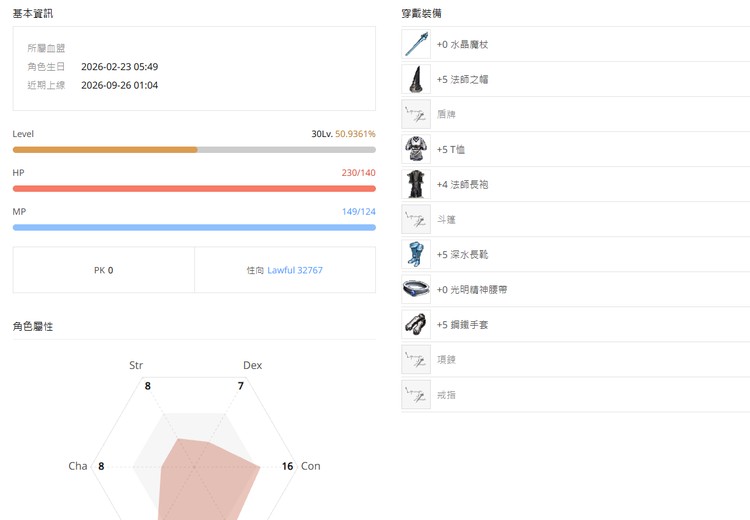
Task: Click the 角色屬性 section heading
Action: [x=33, y=326]
